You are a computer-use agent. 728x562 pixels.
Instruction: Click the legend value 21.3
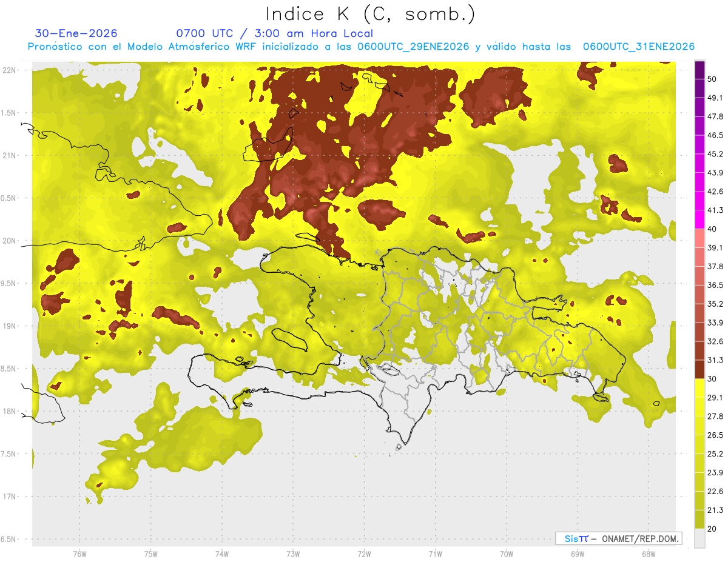point(715,510)
